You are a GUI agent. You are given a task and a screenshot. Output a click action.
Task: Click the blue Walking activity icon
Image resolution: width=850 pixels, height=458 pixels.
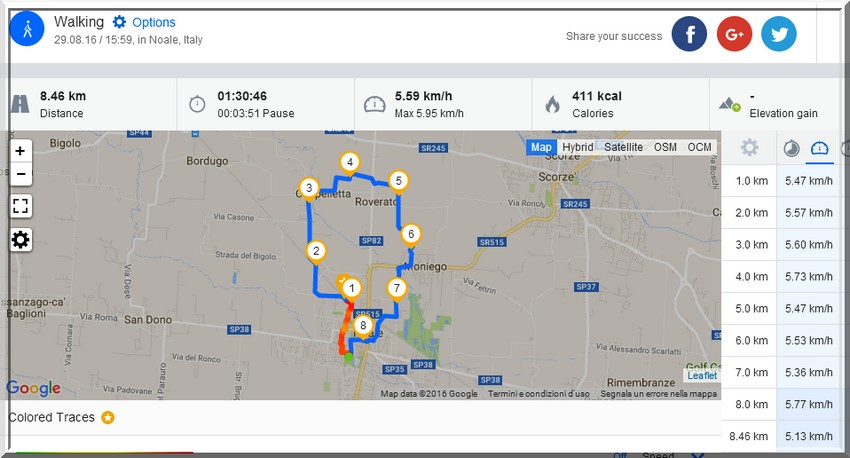pyautogui.click(x=27, y=29)
